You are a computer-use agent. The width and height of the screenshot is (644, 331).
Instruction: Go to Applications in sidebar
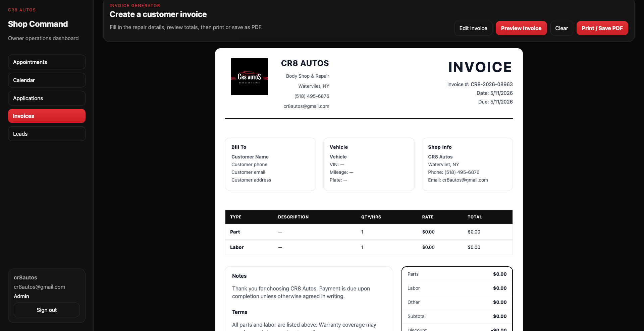point(47,98)
